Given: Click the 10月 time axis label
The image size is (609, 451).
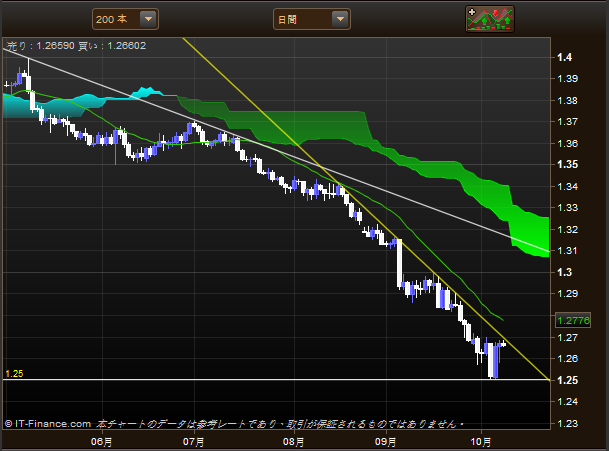Looking at the screenshot, I should (x=481, y=442).
